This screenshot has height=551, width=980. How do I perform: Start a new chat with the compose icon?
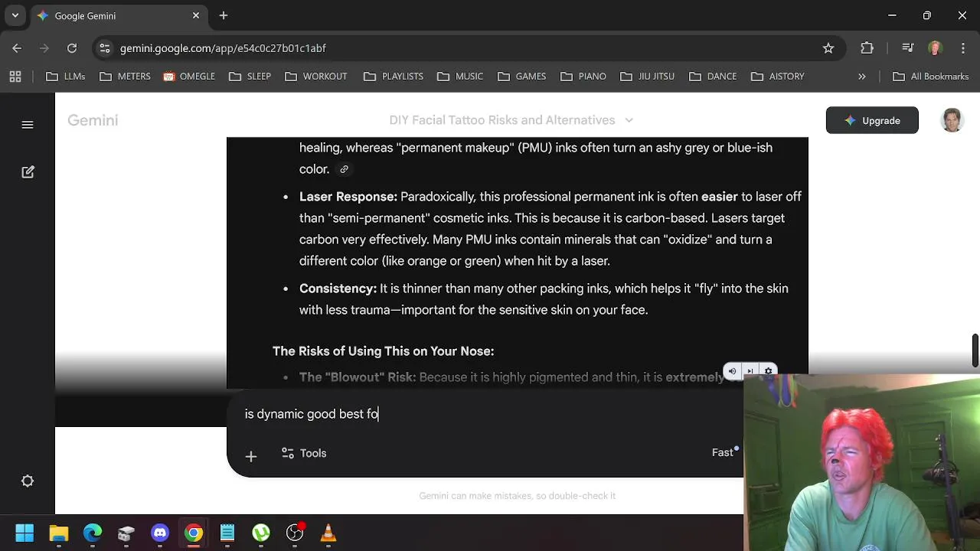(x=28, y=172)
